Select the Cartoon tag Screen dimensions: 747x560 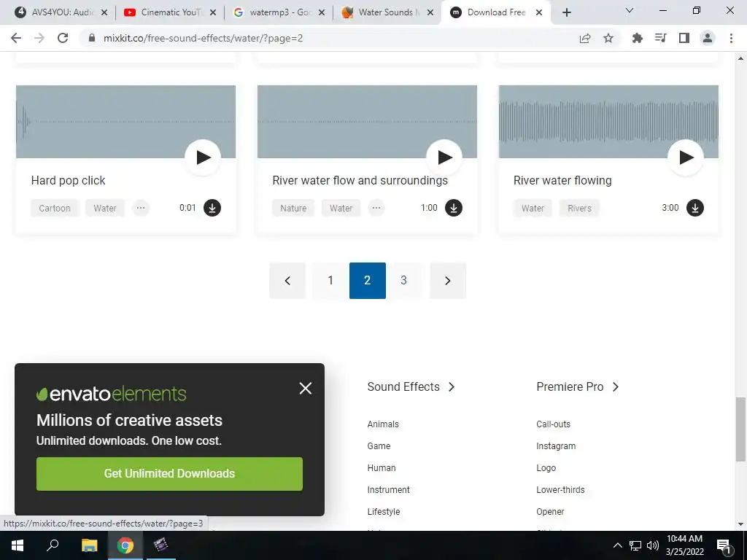(54, 208)
